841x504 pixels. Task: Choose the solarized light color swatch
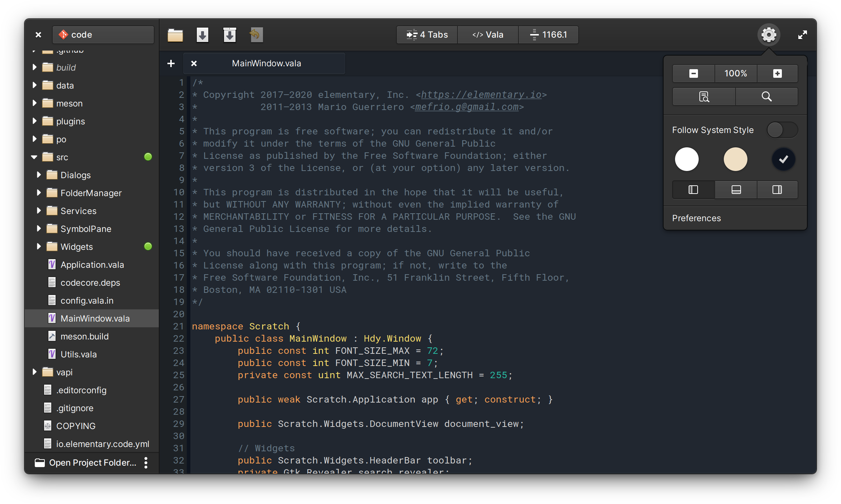[x=735, y=159]
